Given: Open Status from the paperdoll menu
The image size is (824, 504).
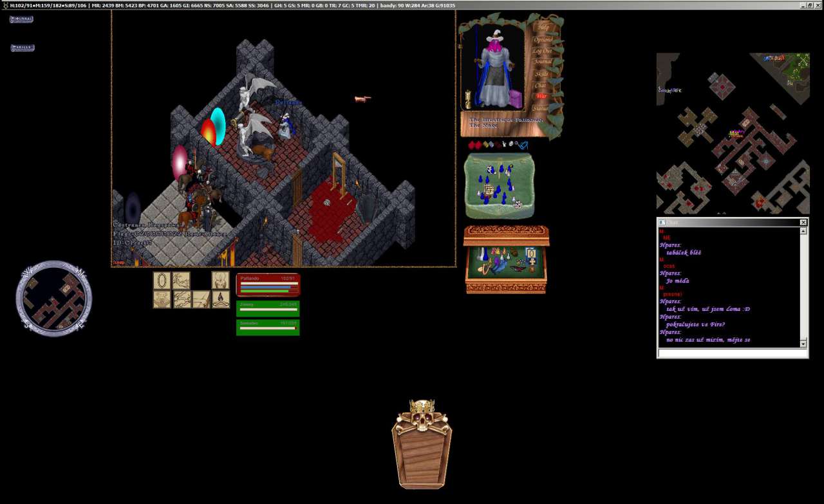Looking at the screenshot, I should (541, 109).
